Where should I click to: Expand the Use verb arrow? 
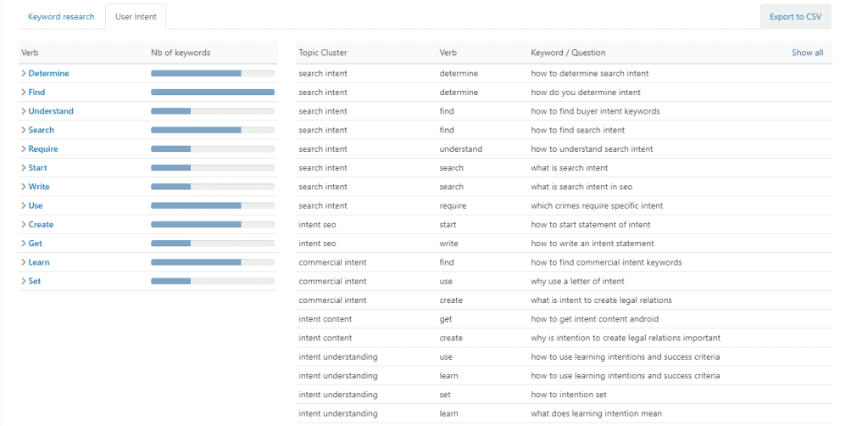tap(24, 205)
